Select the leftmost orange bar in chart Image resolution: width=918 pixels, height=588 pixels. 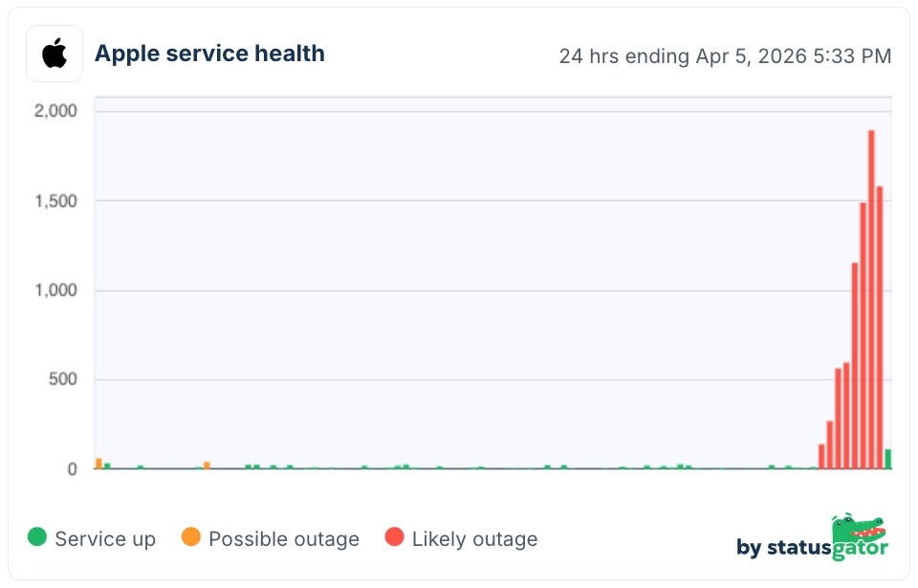tap(98, 464)
